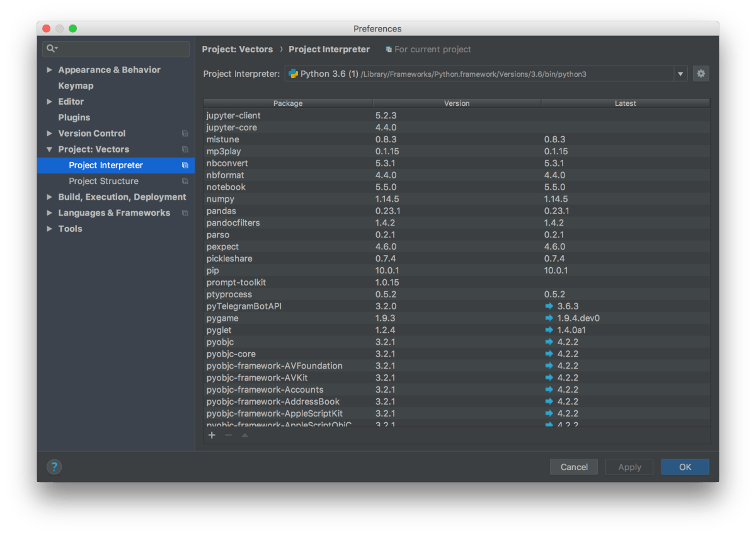
Task: Select the Python 3.6 interpreter combo box
Action: pyautogui.click(x=486, y=74)
